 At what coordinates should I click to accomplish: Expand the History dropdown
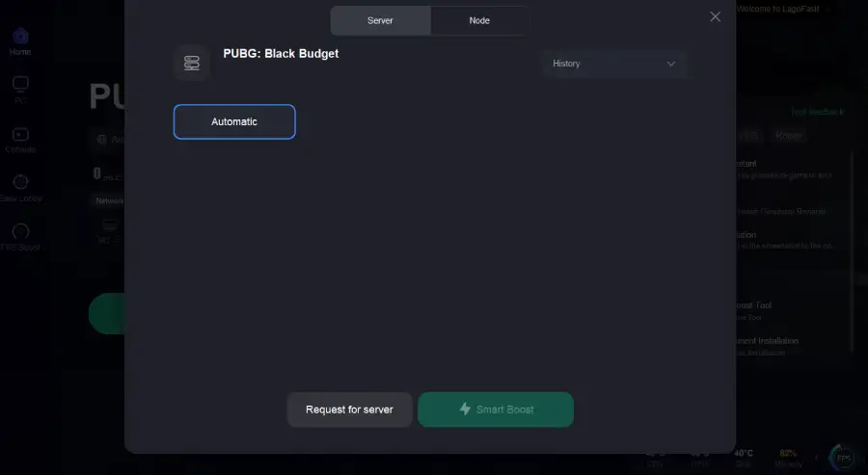pos(614,64)
